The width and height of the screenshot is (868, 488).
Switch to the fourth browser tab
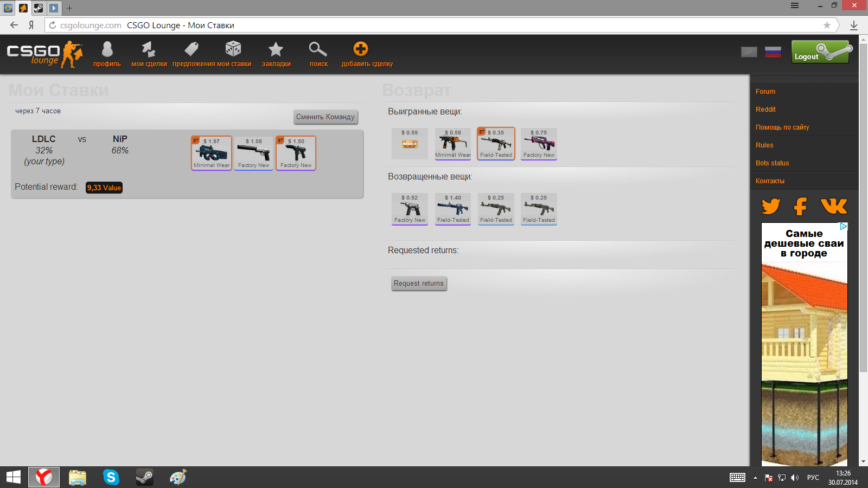click(x=54, y=8)
